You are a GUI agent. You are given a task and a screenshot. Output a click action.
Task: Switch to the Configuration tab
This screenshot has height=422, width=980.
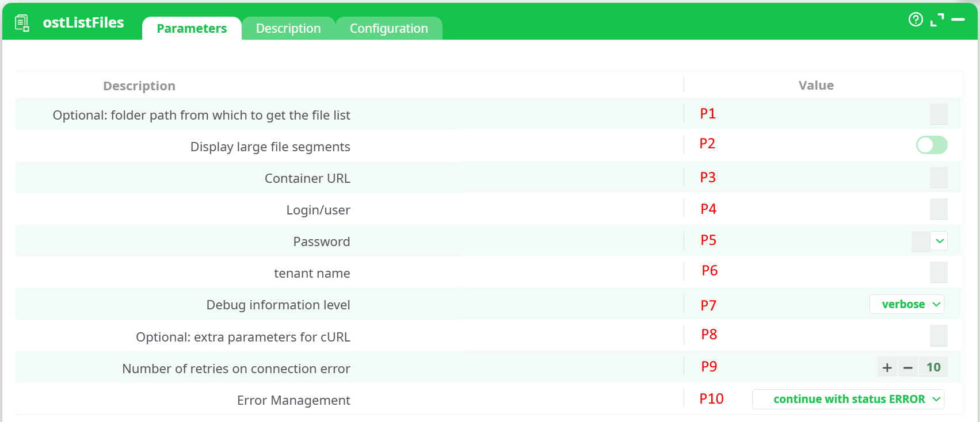(x=388, y=28)
